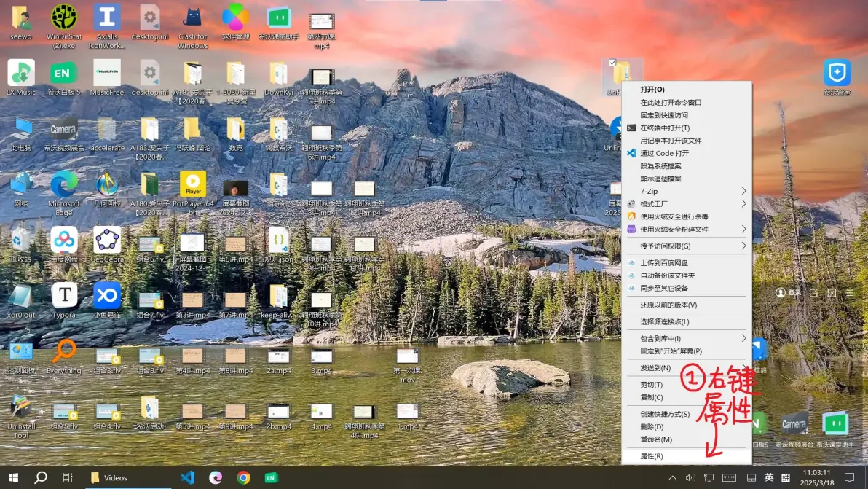Launch GeoGebra from the desktop
The width and height of the screenshot is (868, 489).
[107, 240]
